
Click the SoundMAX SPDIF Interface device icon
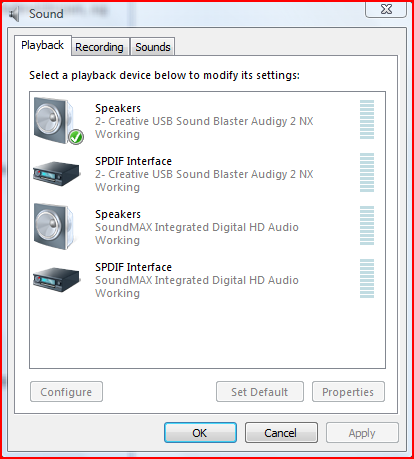tap(57, 279)
